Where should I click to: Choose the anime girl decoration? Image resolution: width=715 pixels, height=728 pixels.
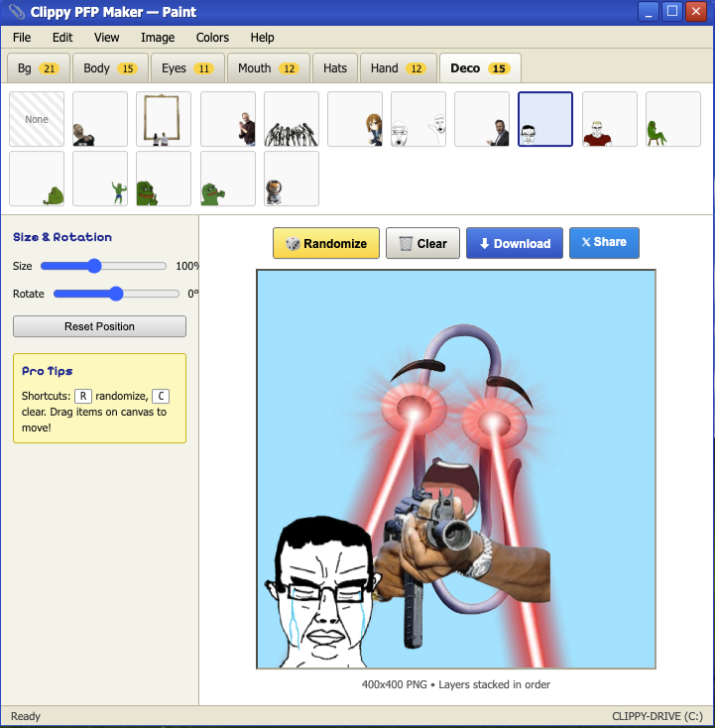[x=355, y=119]
